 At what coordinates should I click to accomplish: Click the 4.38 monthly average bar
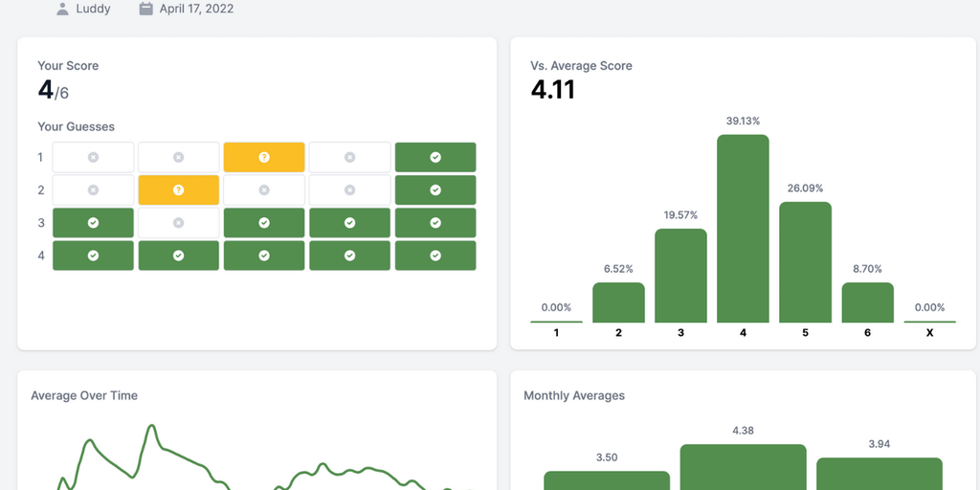click(743, 467)
